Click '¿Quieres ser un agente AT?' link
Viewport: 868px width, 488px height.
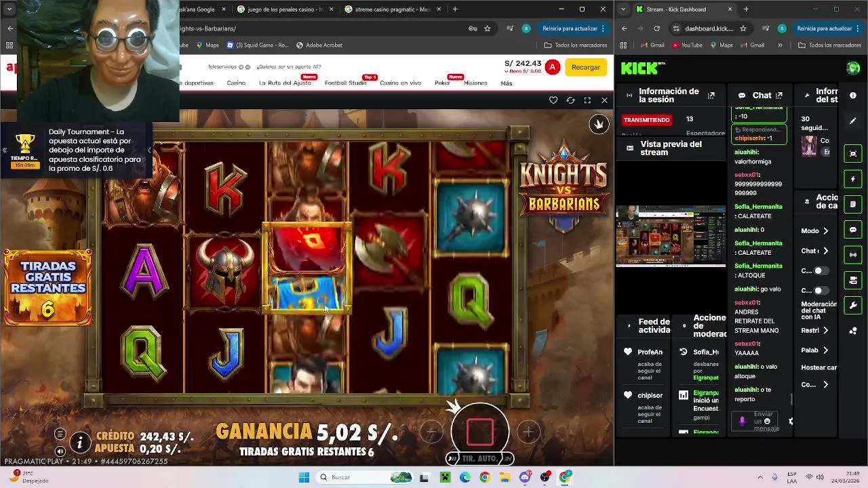point(289,67)
